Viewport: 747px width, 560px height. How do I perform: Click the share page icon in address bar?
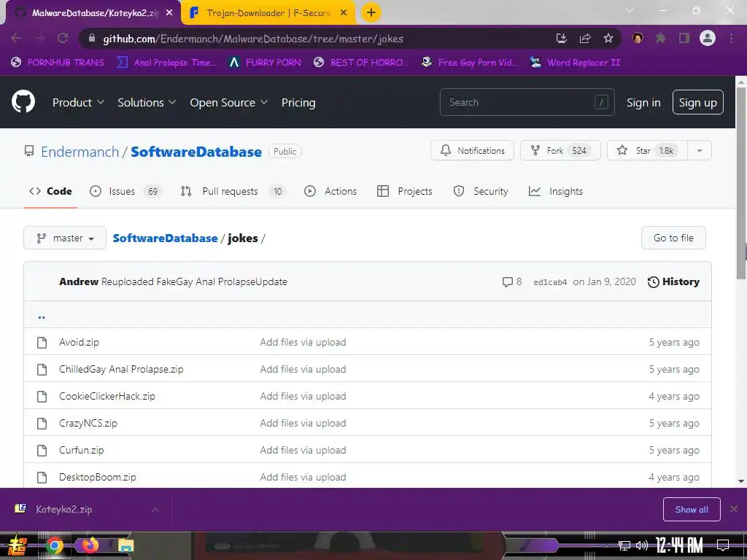tap(585, 39)
